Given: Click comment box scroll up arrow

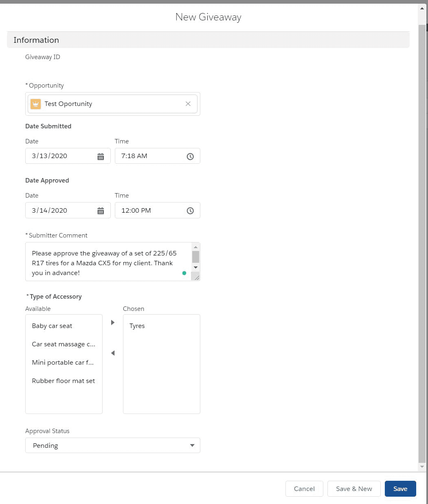Looking at the screenshot, I should pyautogui.click(x=195, y=247).
